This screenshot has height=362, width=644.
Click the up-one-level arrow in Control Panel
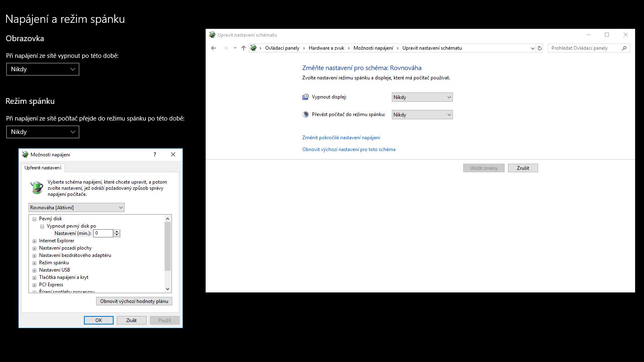(244, 48)
